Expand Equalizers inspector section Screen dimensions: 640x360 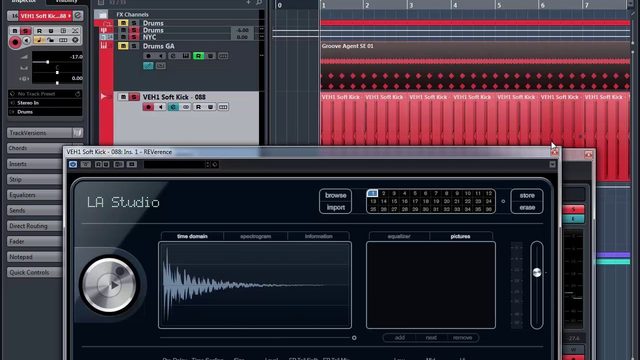click(x=35, y=195)
